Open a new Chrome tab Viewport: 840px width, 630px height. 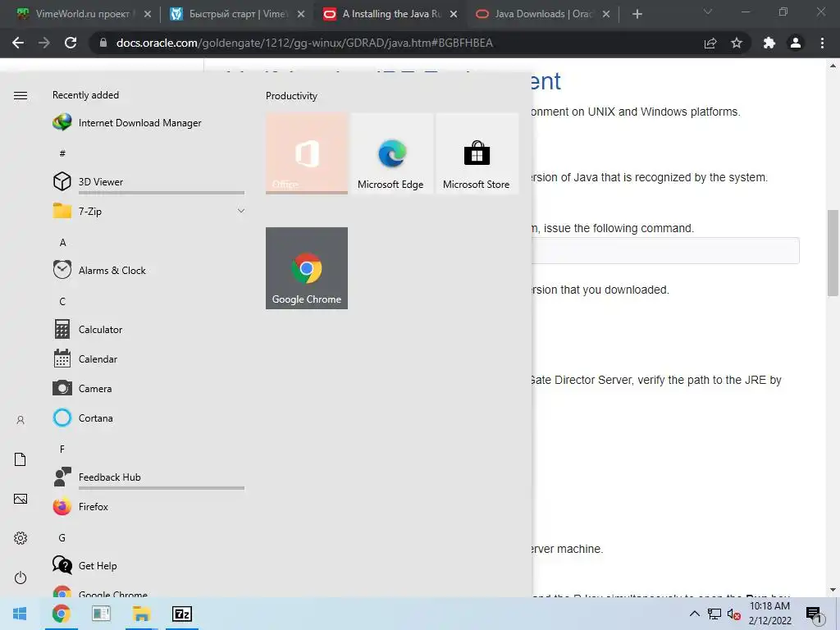(x=637, y=14)
